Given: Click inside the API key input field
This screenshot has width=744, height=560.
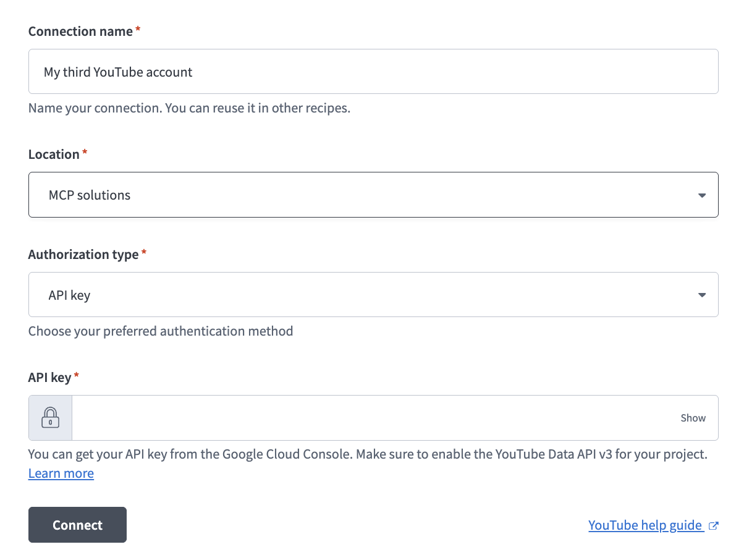Looking at the screenshot, I should (x=373, y=418).
